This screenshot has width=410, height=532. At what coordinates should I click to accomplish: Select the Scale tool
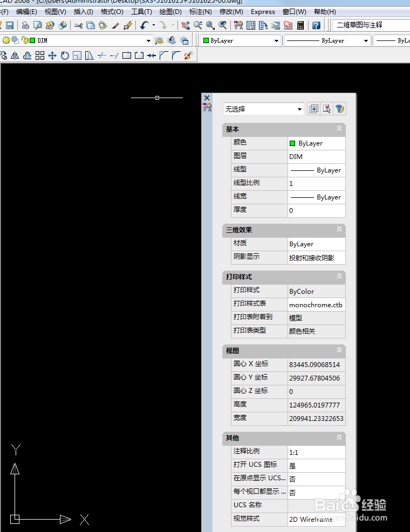tap(77, 56)
